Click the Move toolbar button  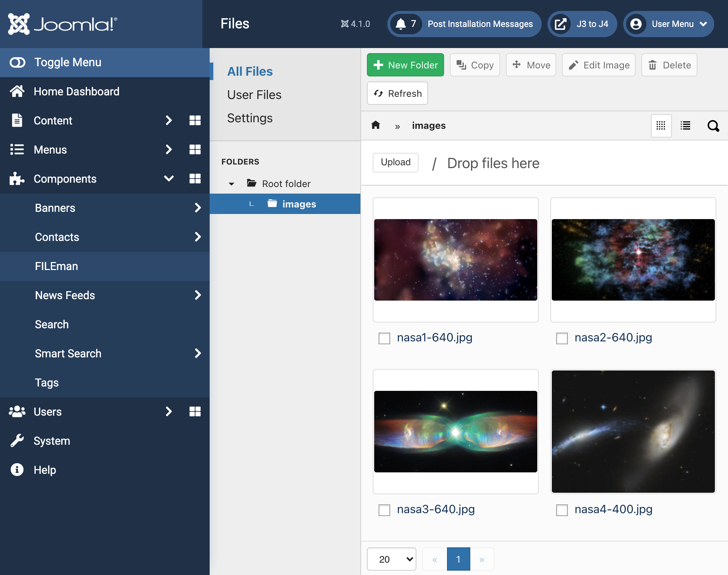coord(531,65)
